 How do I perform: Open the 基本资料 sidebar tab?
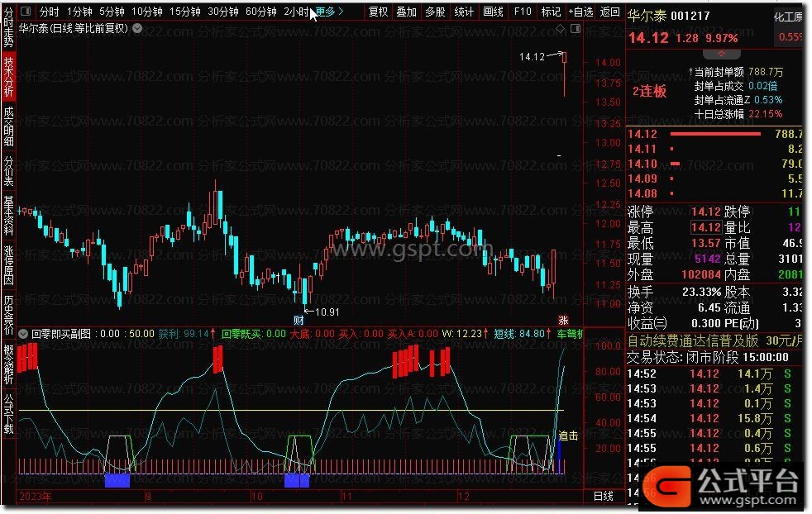click(9, 216)
